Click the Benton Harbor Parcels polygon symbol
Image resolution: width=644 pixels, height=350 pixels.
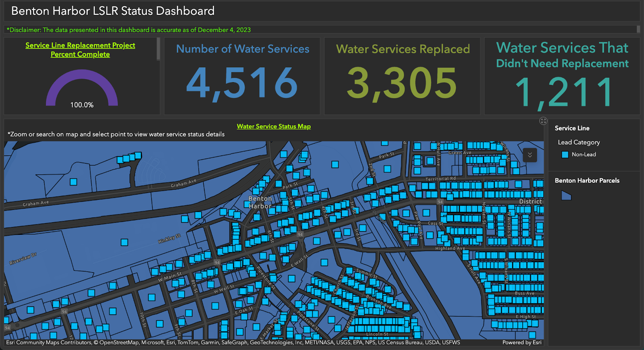click(x=566, y=196)
